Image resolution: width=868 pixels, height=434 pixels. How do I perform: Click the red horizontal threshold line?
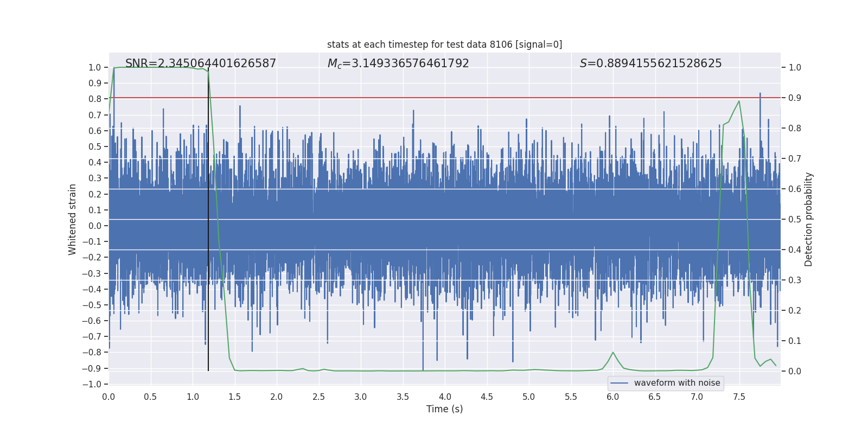coord(434,98)
